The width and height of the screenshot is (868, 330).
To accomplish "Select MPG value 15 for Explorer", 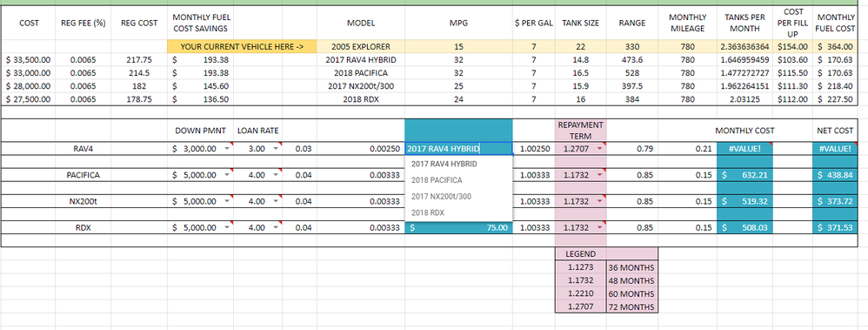I will pos(459,47).
